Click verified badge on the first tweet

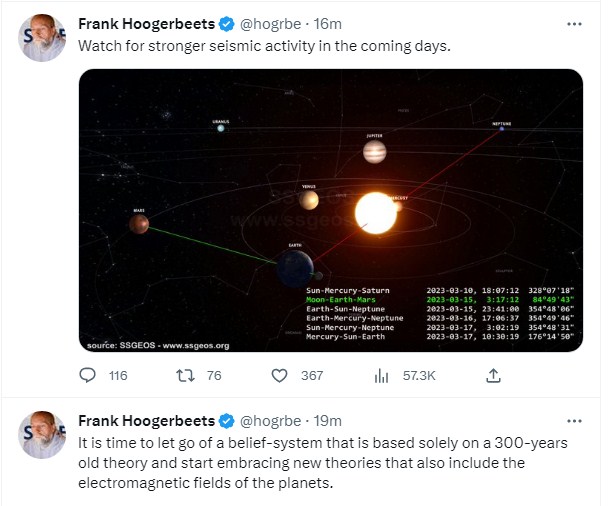tap(229, 23)
